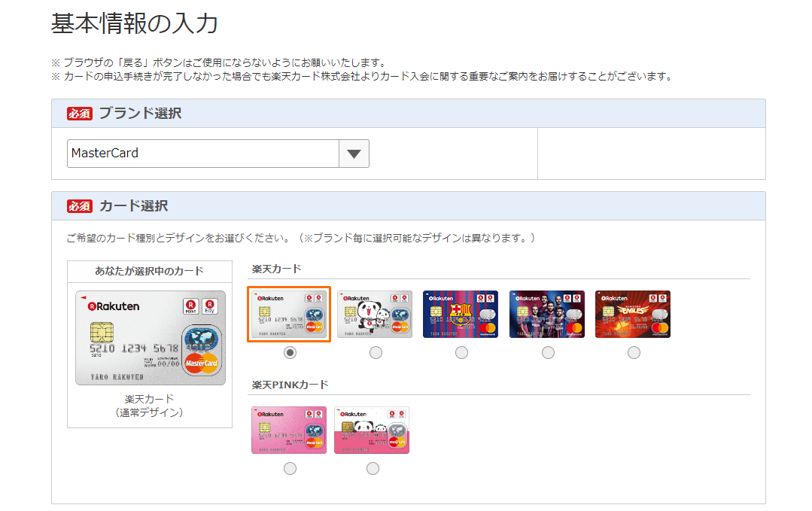Screen dimensions: 812x511
Task: Select the standard silver Rakuten card radio button
Action: click(x=290, y=352)
